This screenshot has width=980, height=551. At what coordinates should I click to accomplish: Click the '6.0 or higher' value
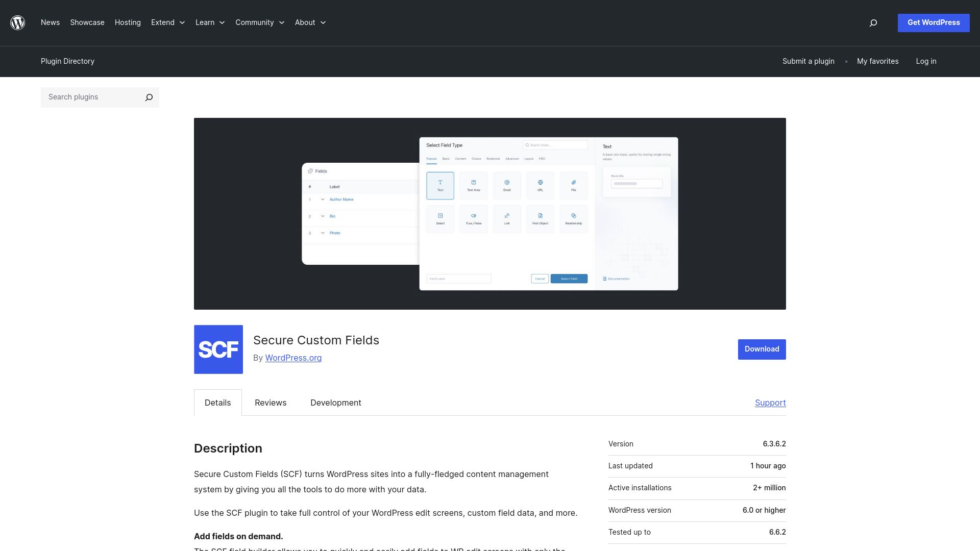764,510
